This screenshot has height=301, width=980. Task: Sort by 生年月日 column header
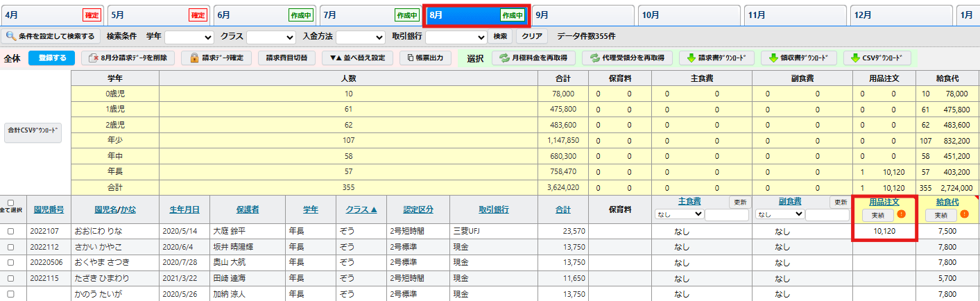184,209
